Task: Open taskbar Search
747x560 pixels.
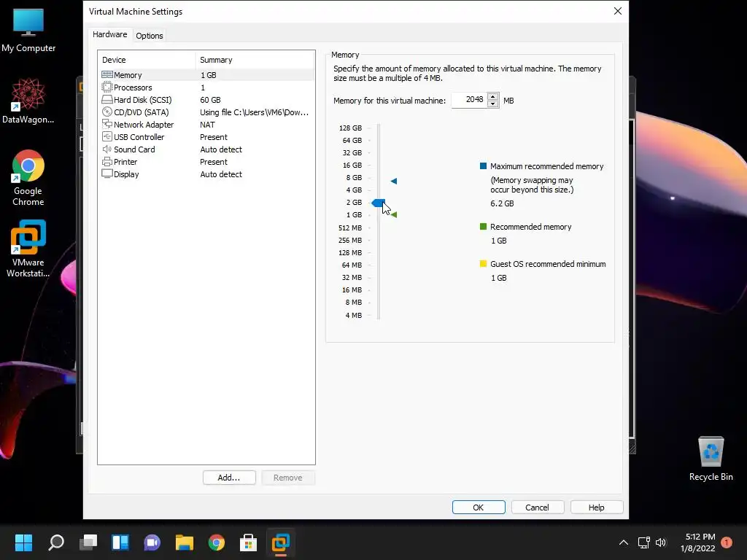Action: pyautogui.click(x=55, y=542)
